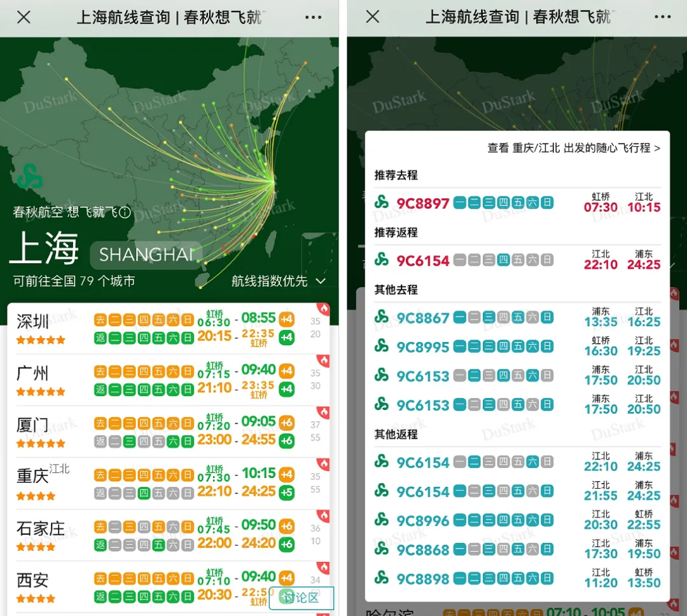Tap the SHANGHAI city label
This screenshot has width=687, height=616.
coord(146,254)
